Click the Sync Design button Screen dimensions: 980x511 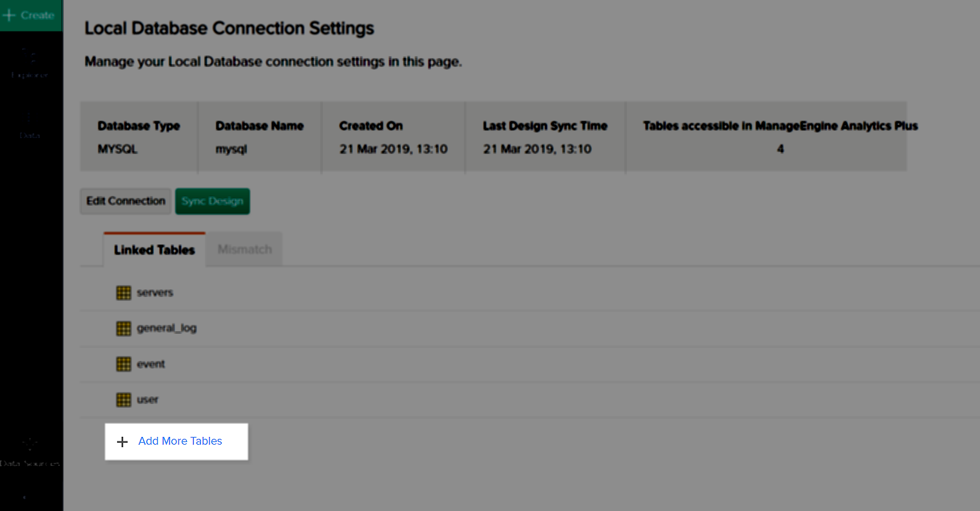click(212, 201)
